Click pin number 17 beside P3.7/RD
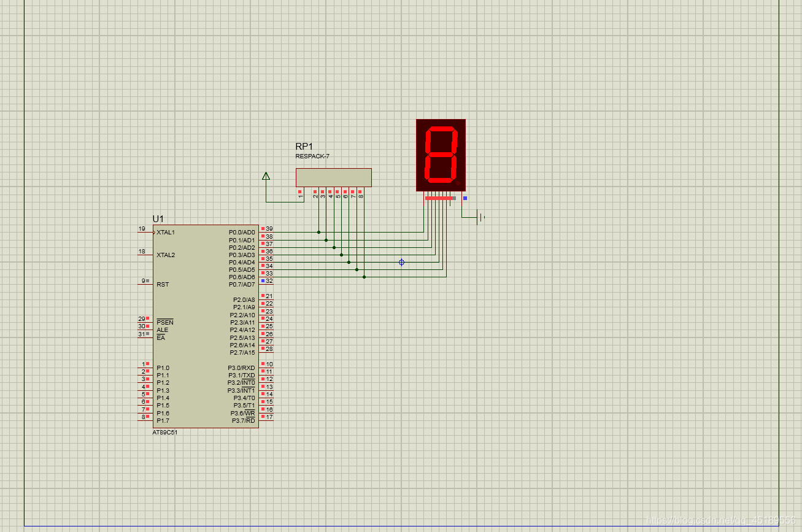Image resolution: width=802 pixels, height=532 pixels. (x=269, y=417)
